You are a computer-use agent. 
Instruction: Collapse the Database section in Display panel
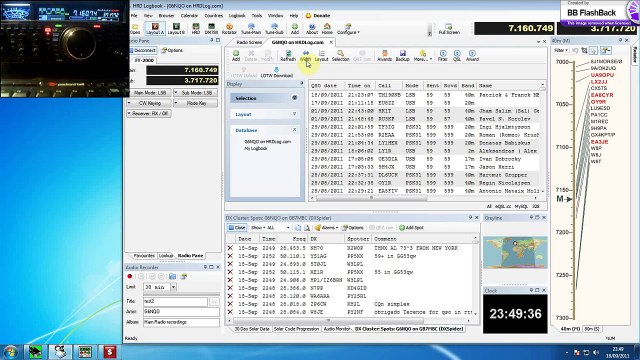tap(295, 130)
